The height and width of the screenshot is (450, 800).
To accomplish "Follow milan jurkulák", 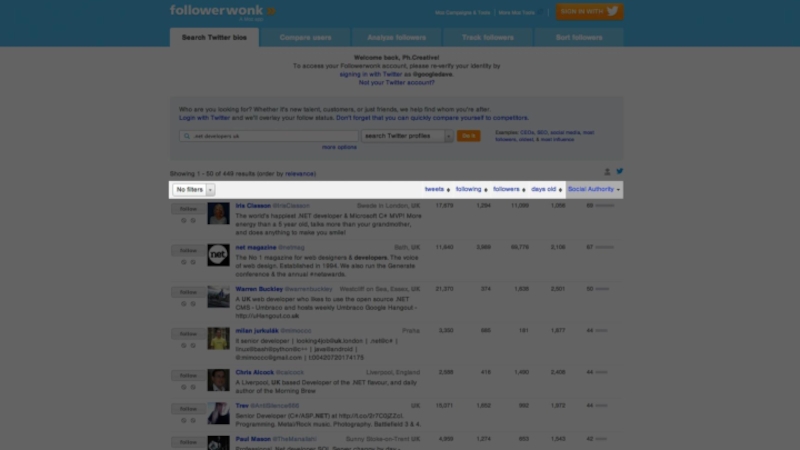I will click(188, 334).
